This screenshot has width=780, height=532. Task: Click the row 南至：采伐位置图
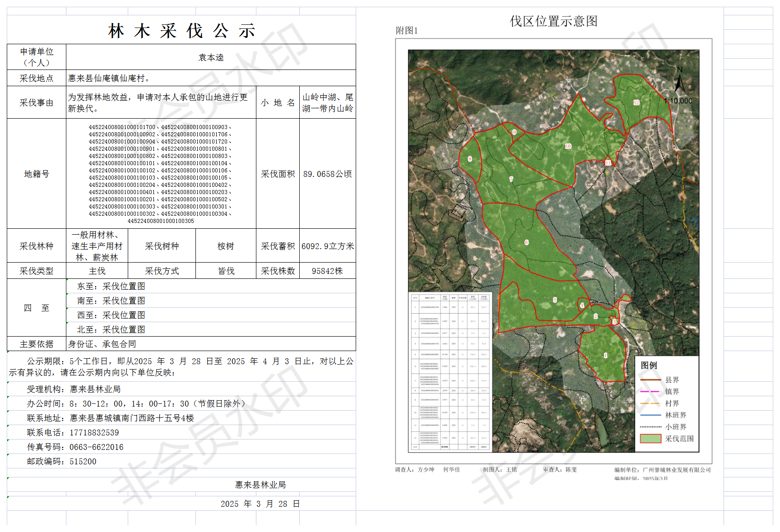tap(211, 301)
